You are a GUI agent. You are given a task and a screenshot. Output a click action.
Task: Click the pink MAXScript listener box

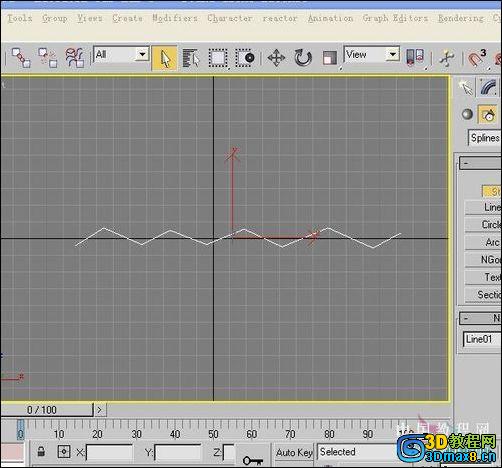click(12, 453)
